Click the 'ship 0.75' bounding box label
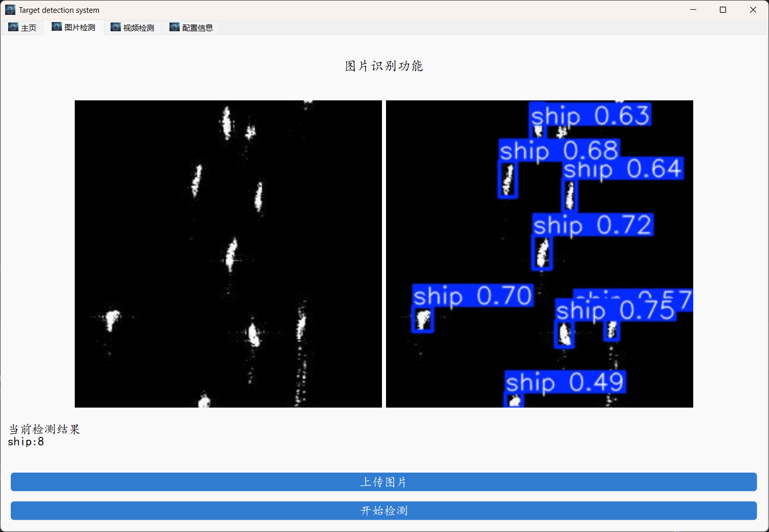The image size is (769, 532). click(x=616, y=311)
